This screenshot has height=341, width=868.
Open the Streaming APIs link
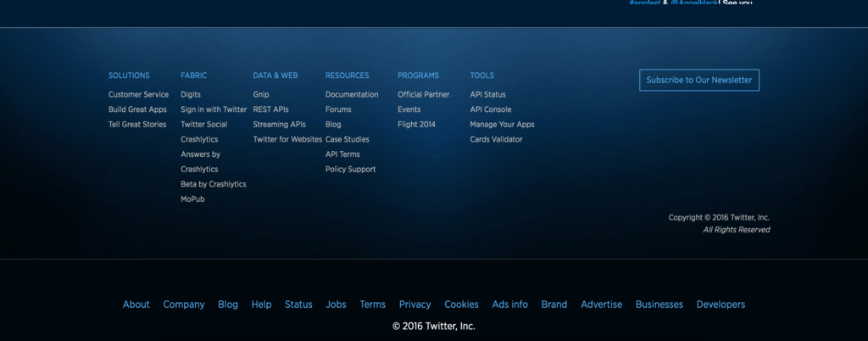point(280,125)
